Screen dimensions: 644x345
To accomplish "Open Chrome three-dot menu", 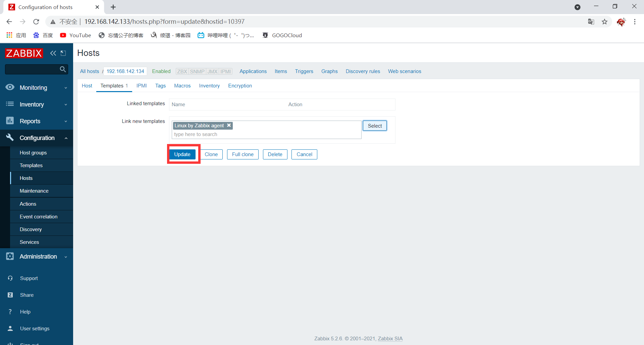I will pyautogui.click(x=635, y=22).
